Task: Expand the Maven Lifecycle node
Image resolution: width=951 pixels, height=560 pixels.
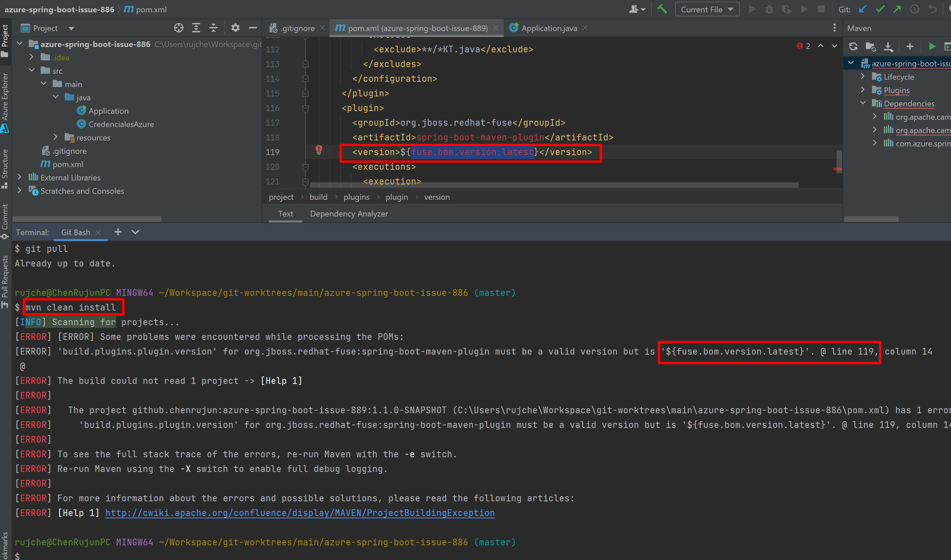Action: pos(863,77)
